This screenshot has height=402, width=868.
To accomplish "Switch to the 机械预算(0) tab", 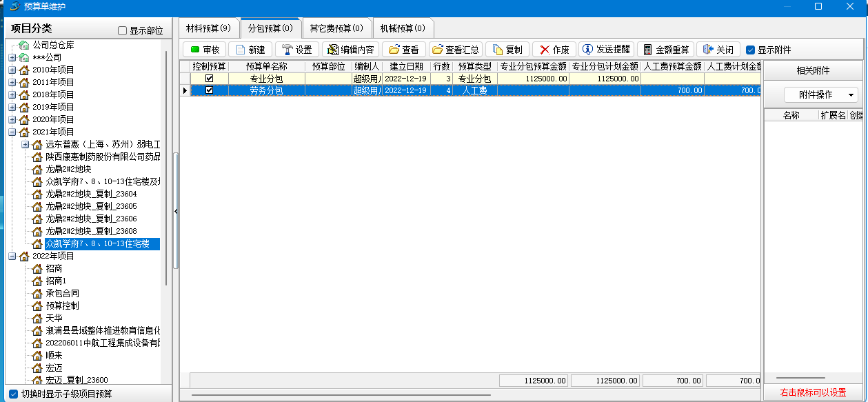I will pyautogui.click(x=402, y=28).
